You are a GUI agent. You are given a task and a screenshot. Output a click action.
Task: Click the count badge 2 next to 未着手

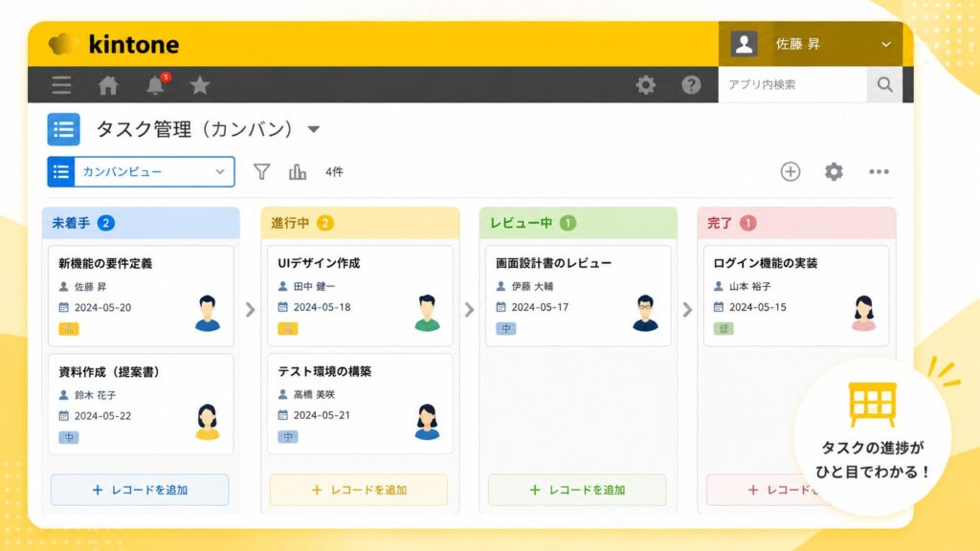(106, 223)
